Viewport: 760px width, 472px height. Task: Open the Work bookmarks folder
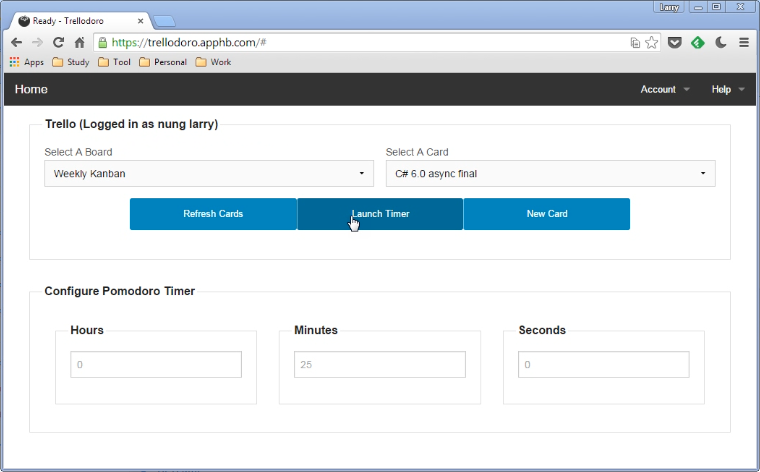[213, 62]
